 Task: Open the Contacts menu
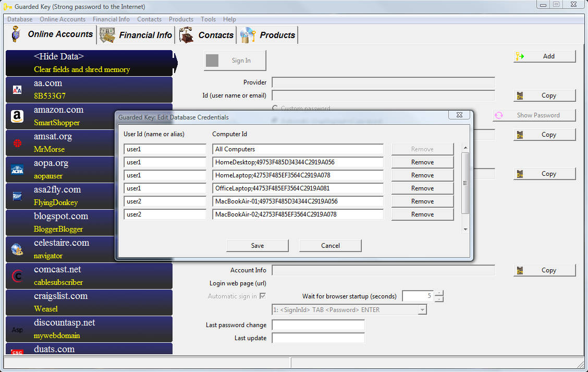[149, 19]
